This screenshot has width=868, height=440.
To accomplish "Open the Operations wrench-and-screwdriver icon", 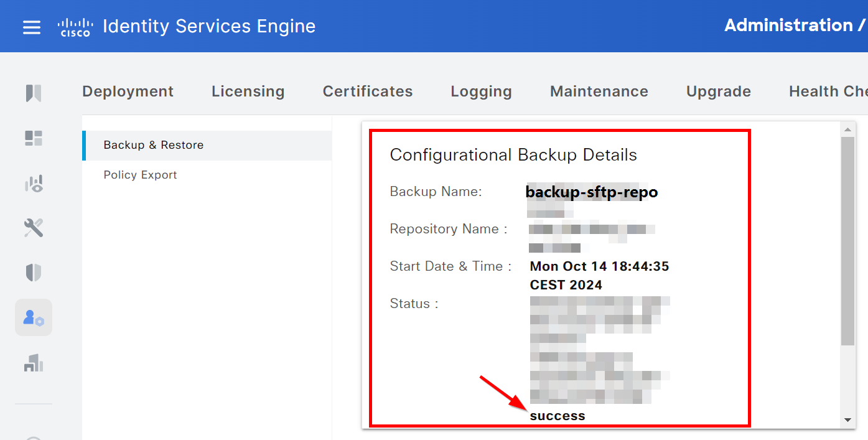I will 34,228.
